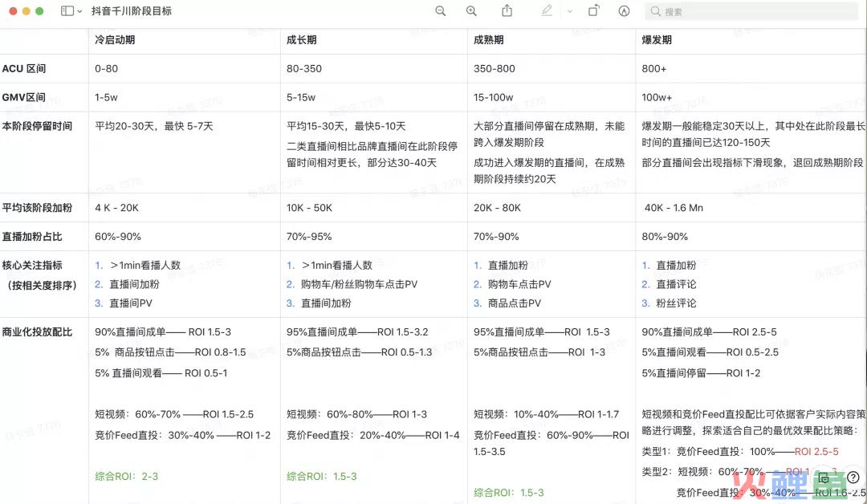
Task: Click the ACU value 80-350
Action: coord(304,68)
